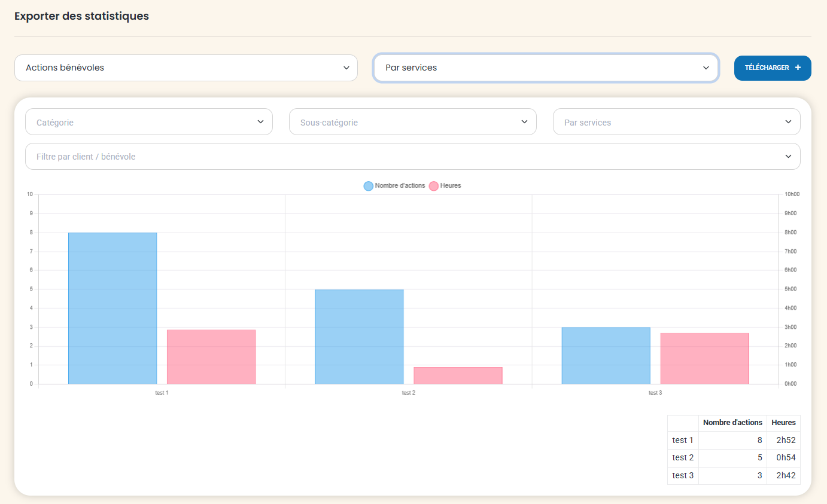Open the Actions bénévoles dropdown
The image size is (827, 504).
click(x=186, y=68)
